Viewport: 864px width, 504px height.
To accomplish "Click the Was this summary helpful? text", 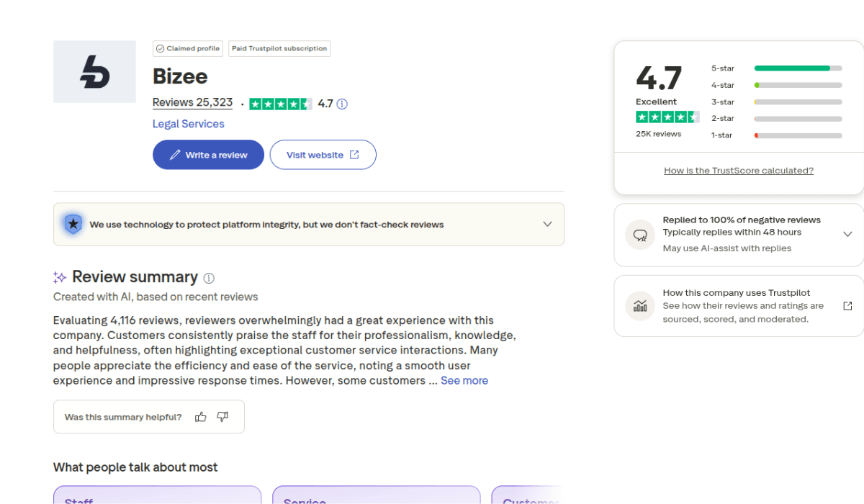I will point(123,417).
